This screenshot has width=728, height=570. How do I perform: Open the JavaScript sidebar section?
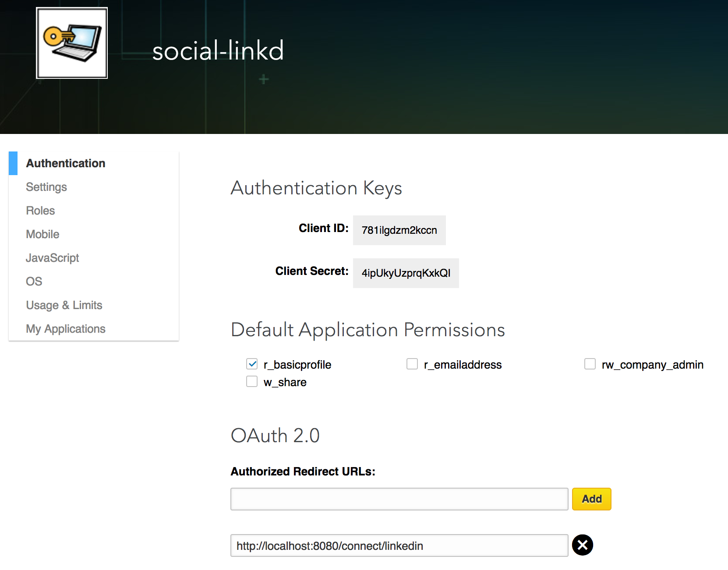pos(53,258)
